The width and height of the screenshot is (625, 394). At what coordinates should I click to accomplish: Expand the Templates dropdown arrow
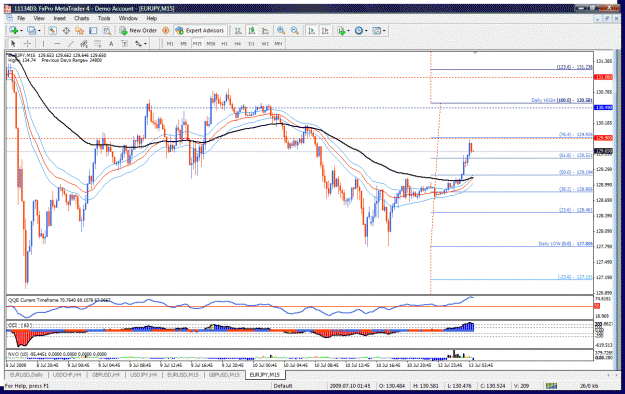point(384,31)
